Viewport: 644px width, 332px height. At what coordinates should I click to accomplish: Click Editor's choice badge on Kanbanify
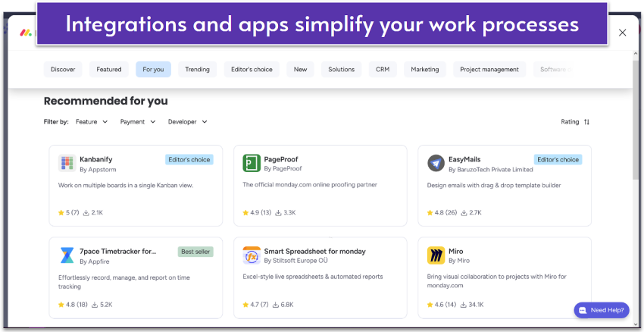pos(189,159)
